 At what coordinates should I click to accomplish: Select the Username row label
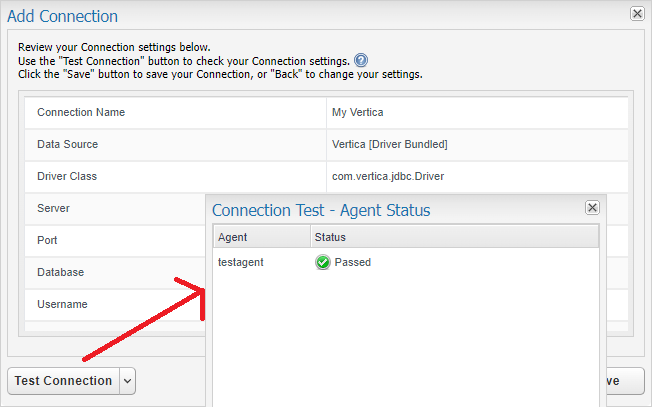tap(62, 304)
